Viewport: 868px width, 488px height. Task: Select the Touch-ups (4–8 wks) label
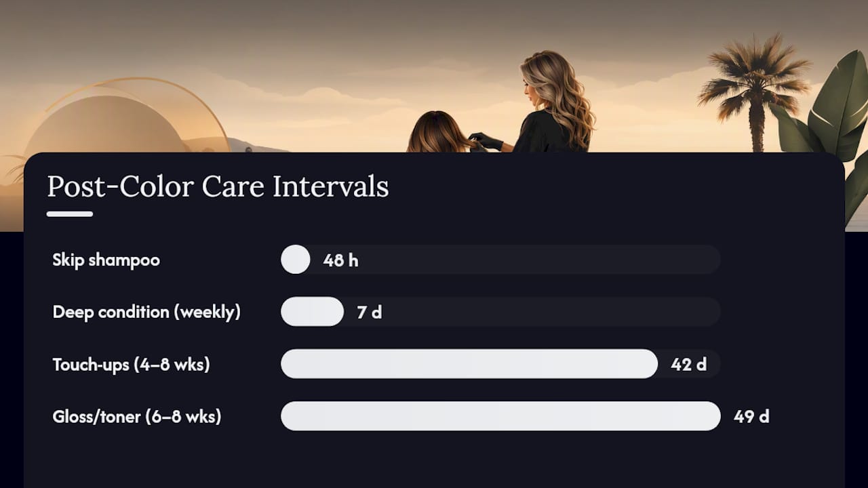click(x=132, y=365)
